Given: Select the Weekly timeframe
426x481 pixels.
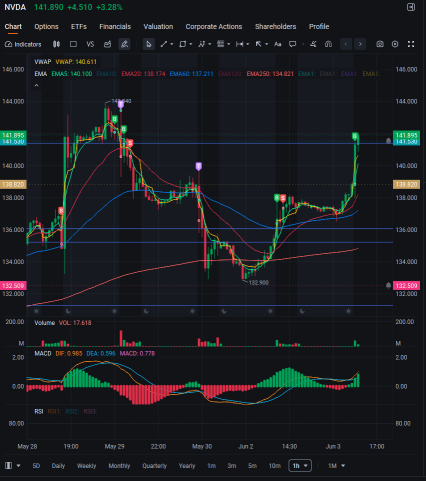Looking at the screenshot, I should [86, 466].
